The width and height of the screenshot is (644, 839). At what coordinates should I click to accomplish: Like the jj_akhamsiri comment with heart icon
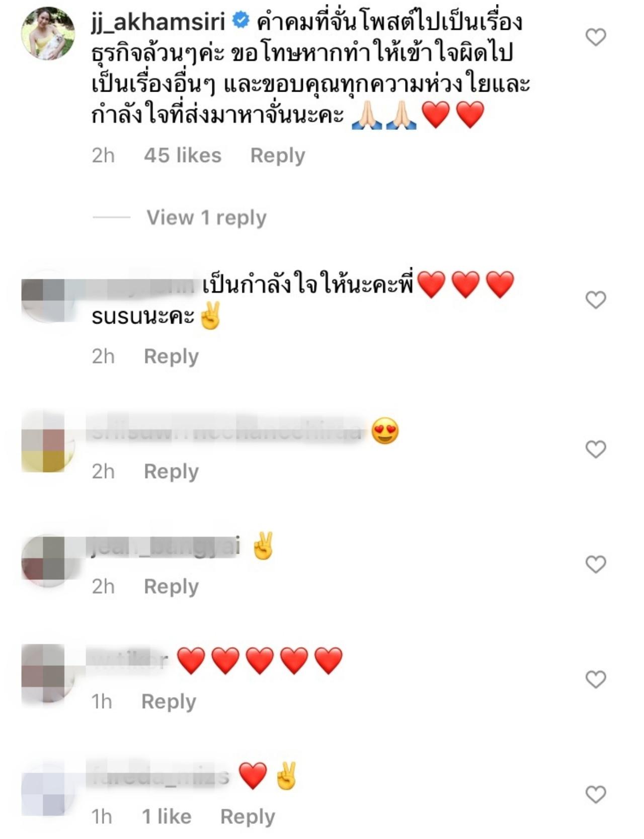point(596,37)
